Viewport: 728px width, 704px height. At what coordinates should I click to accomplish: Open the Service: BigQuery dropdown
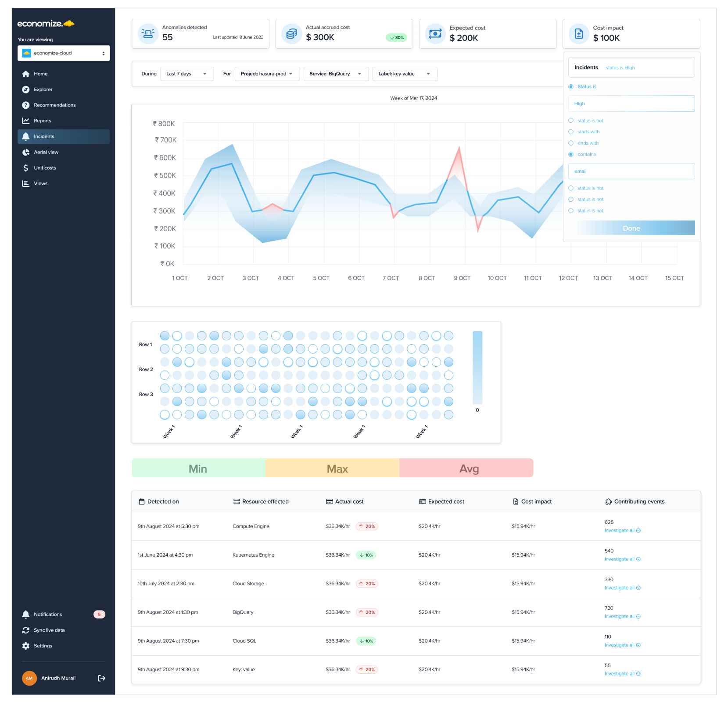[335, 74]
